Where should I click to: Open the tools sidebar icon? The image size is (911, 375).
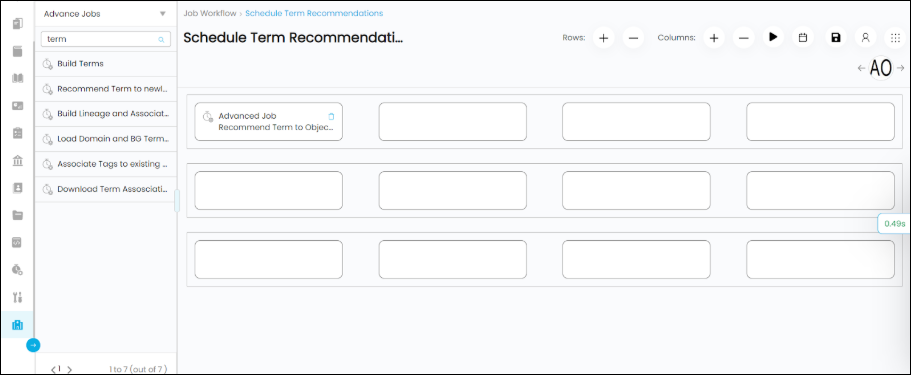point(17,297)
